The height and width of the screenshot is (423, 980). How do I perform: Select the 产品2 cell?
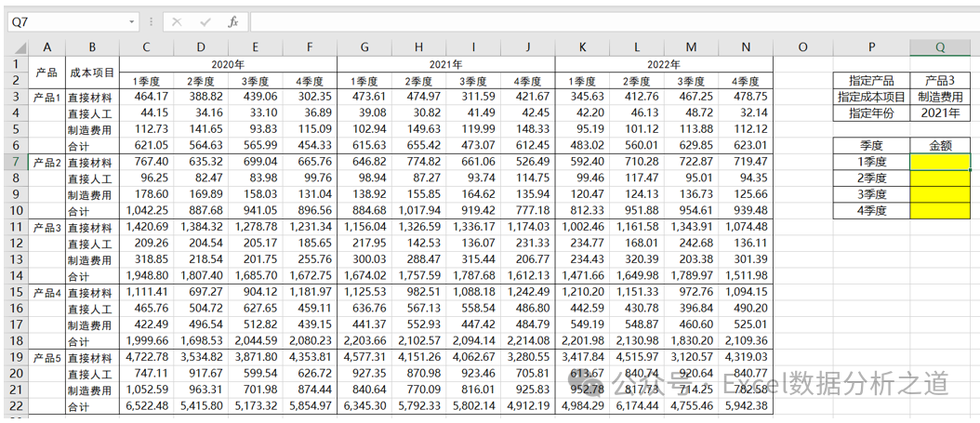(x=46, y=162)
